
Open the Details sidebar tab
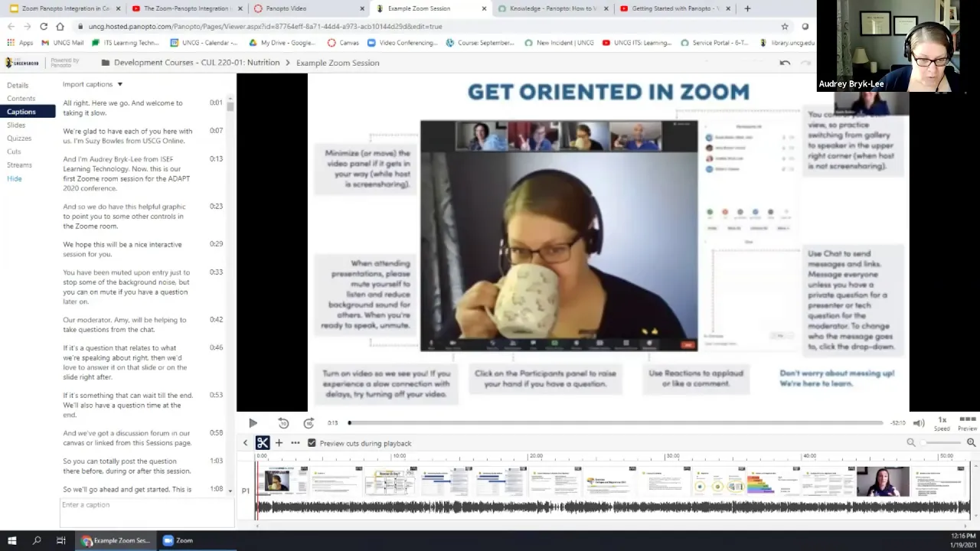pos(18,85)
